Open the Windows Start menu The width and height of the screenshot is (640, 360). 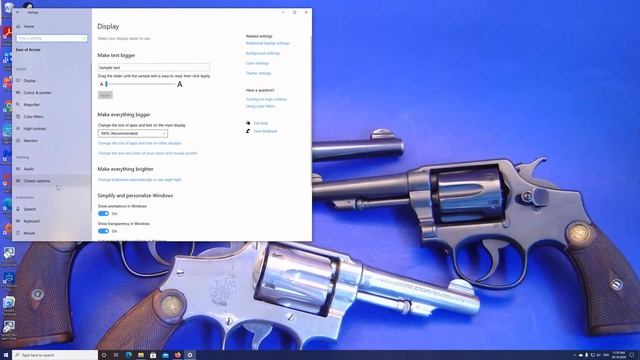pos(6,355)
